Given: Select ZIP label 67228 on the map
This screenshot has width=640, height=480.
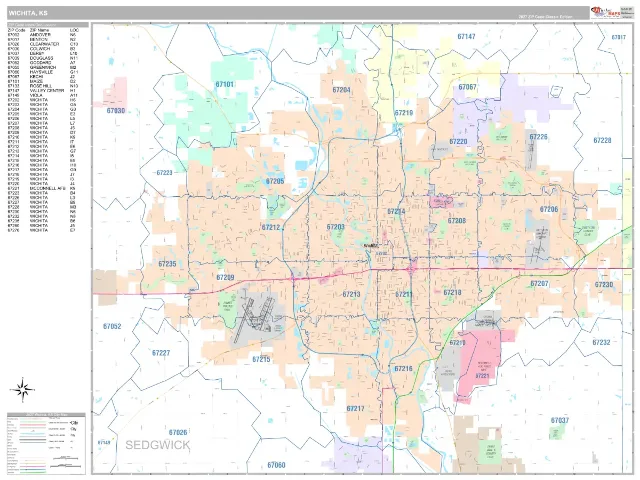Looking at the screenshot, I should 602,140.
